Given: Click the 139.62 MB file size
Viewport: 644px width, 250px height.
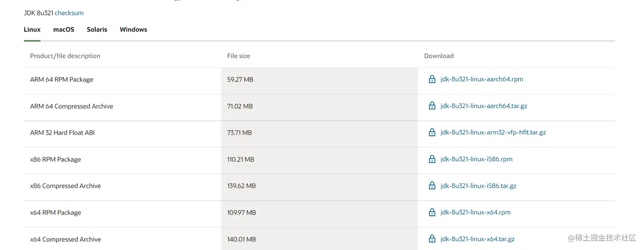Looking at the screenshot, I should tap(241, 186).
